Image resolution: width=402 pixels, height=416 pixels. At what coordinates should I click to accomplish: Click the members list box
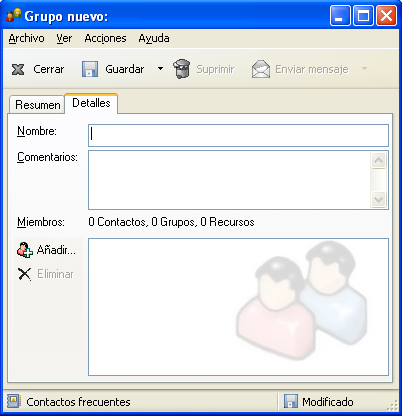click(238, 307)
